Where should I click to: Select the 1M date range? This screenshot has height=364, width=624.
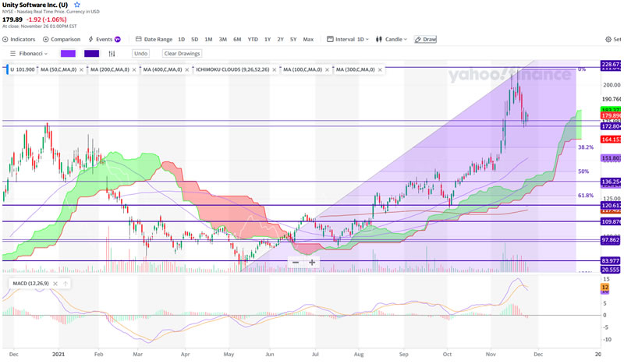point(208,40)
